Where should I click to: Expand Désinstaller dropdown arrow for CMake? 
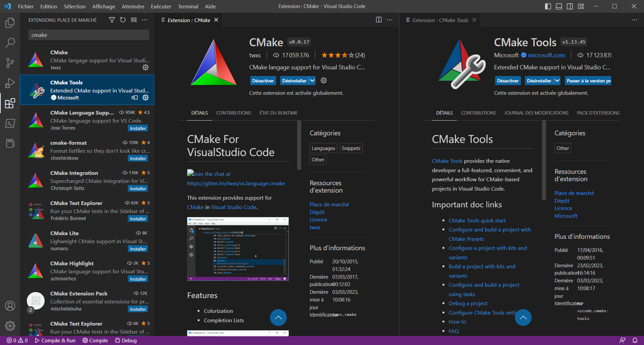click(312, 80)
